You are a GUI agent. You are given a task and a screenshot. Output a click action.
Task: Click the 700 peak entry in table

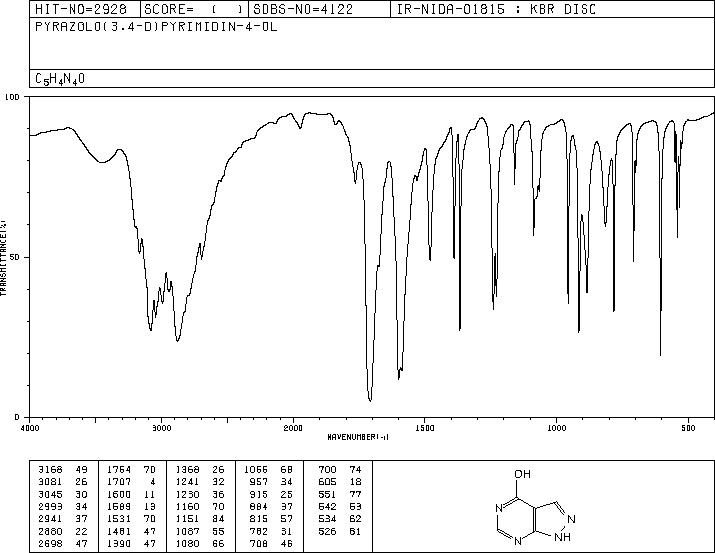[x=340, y=470]
